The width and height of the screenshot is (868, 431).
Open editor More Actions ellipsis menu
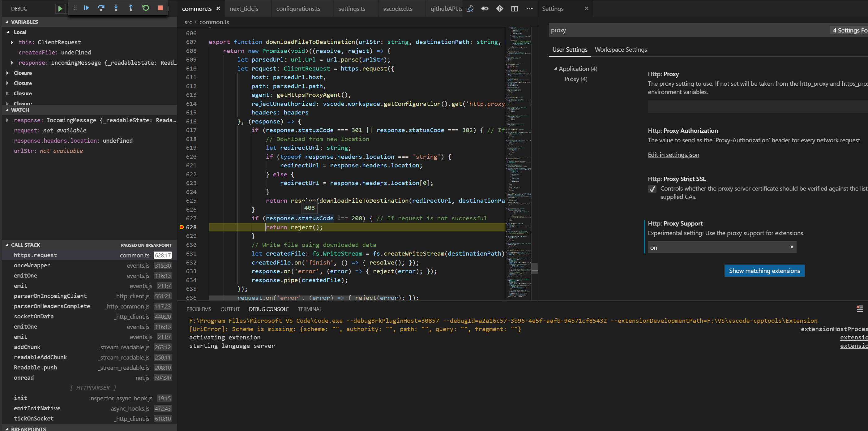point(529,9)
